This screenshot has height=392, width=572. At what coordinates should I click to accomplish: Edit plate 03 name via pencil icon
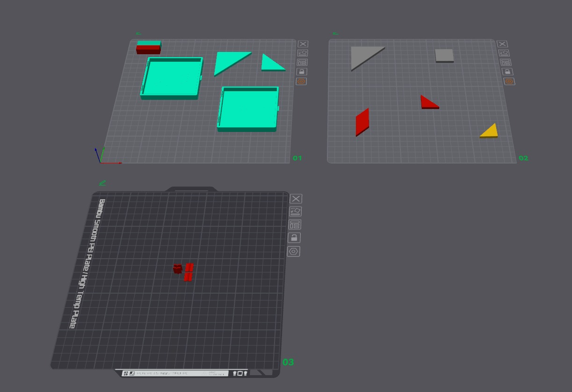[102, 183]
